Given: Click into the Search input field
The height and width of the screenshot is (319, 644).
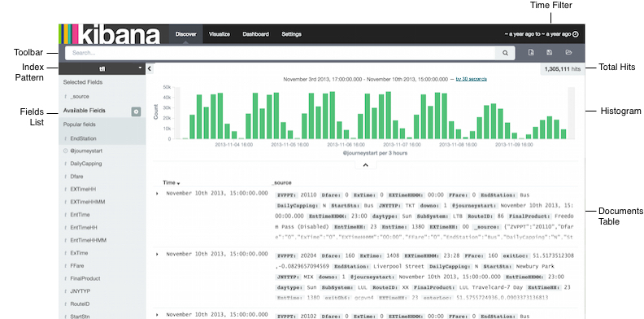Looking at the screenshot, I should (281, 53).
